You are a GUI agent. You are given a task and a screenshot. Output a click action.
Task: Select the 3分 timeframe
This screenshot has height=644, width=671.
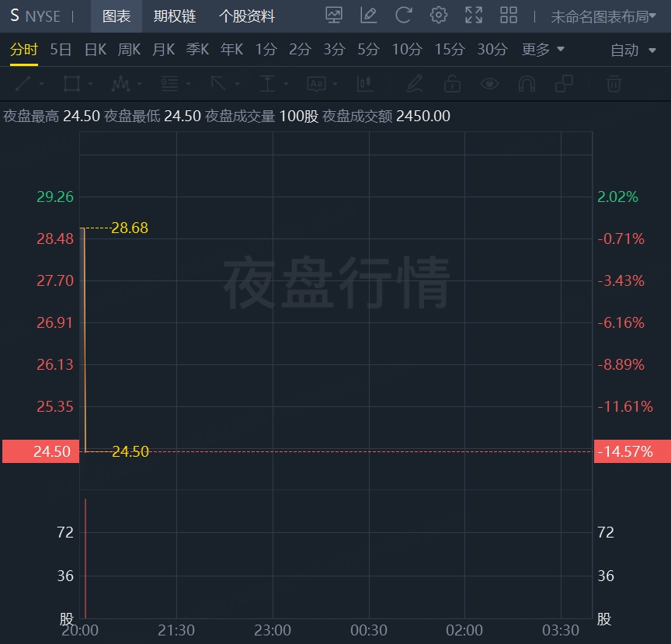(334, 50)
